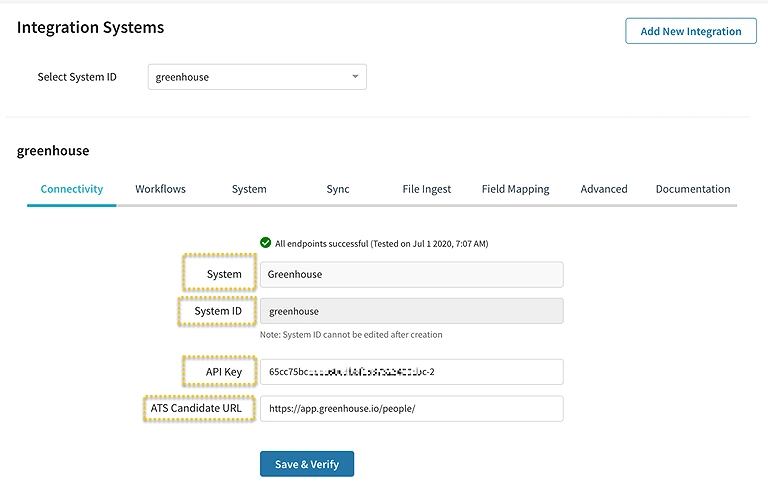Click the dropdown arrow next to greenhouse

tap(355, 76)
